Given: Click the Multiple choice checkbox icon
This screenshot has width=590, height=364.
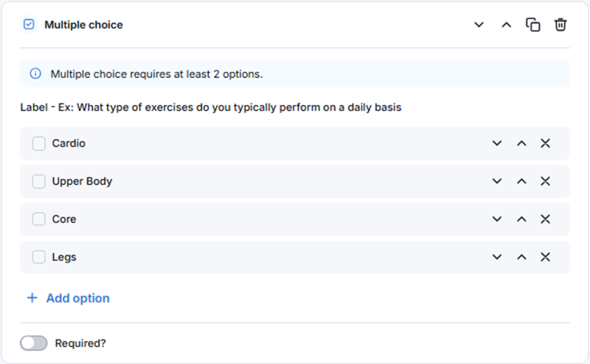Looking at the screenshot, I should 29,25.
